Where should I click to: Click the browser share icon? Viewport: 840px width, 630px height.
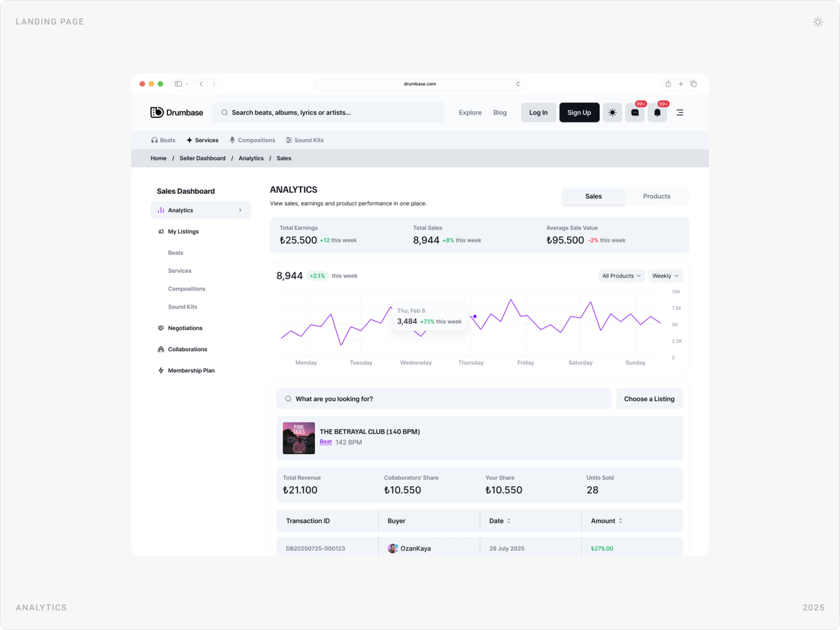668,84
